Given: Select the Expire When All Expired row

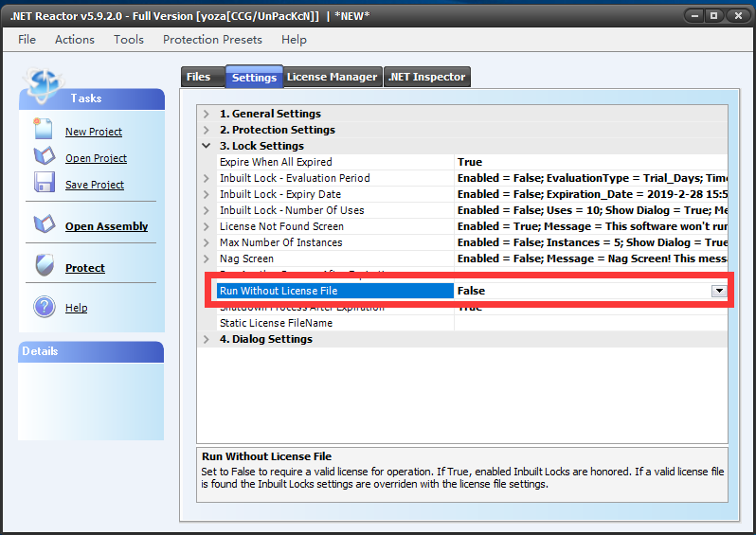Looking at the screenshot, I should pos(472,162).
